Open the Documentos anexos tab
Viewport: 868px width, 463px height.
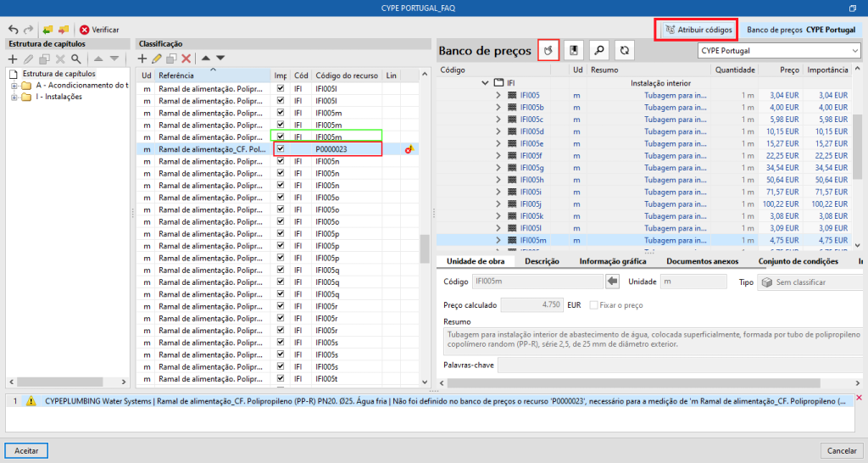(x=702, y=261)
